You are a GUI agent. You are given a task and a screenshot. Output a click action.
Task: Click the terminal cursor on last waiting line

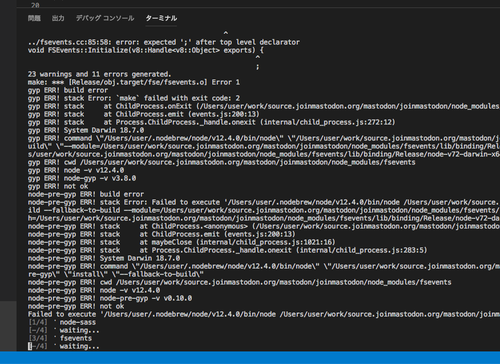(30, 346)
